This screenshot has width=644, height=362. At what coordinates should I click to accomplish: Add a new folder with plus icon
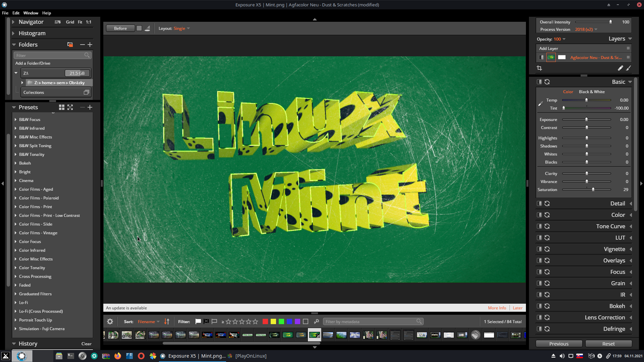(x=90, y=45)
